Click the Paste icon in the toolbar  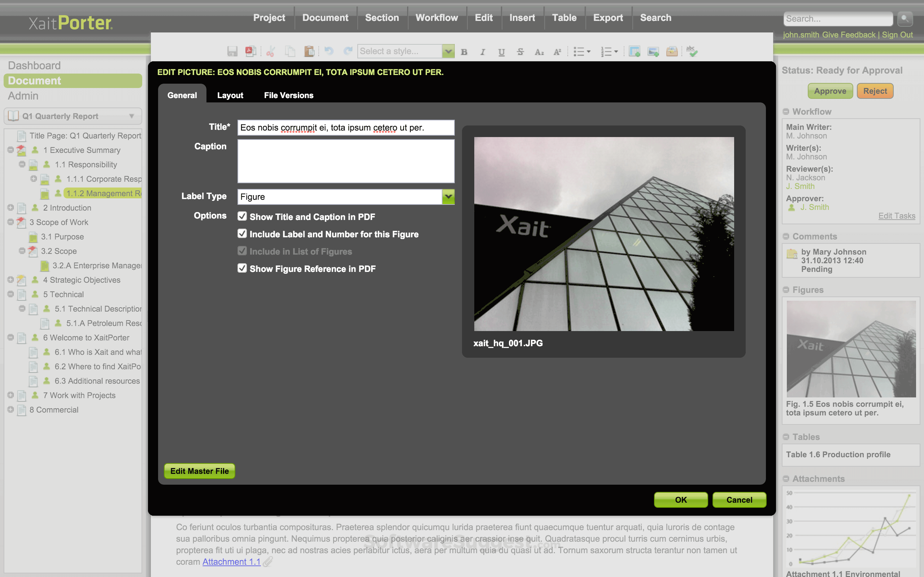tap(309, 51)
